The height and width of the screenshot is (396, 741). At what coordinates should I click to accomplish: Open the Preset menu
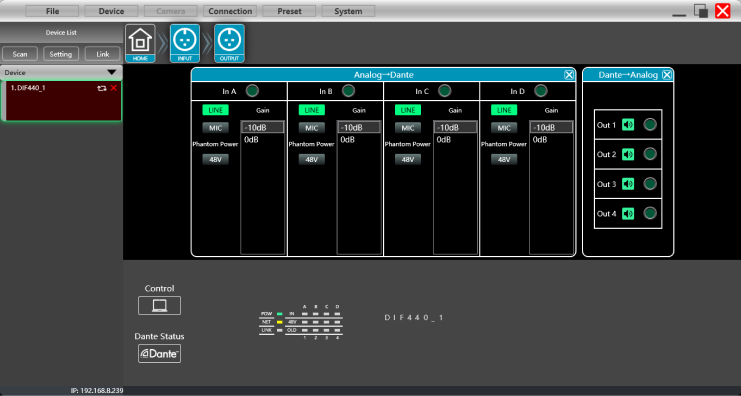tap(289, 11)
